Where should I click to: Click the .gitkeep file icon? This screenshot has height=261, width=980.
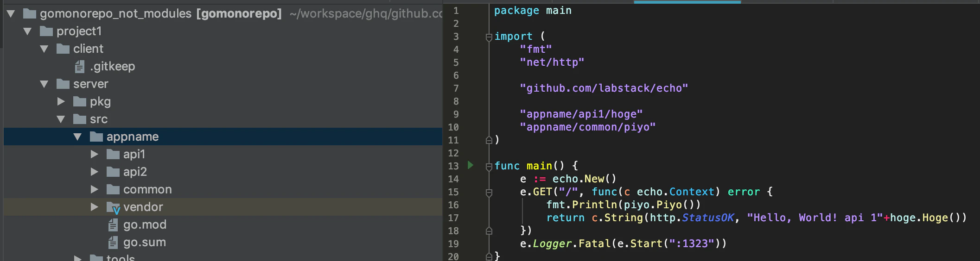(80, 67)
